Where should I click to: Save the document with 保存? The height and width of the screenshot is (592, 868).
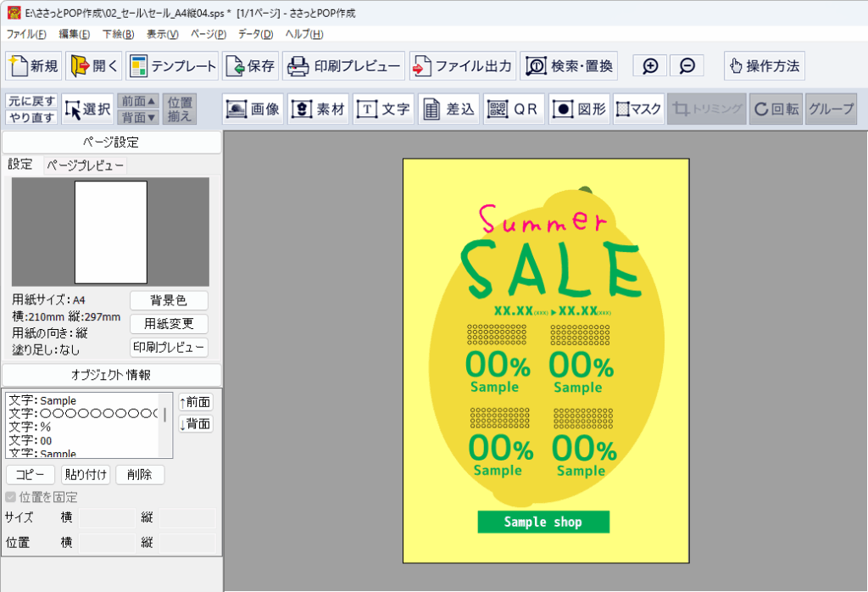(249, 66)
